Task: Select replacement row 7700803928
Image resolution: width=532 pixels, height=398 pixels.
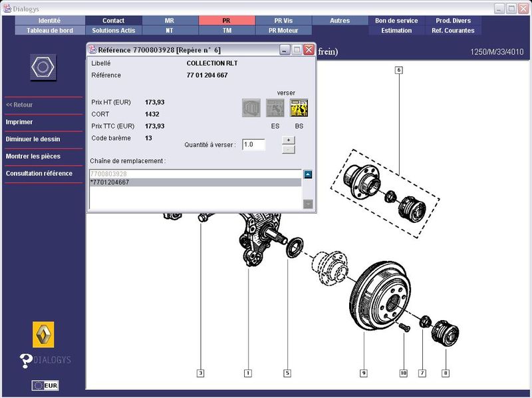Action: 196,174
